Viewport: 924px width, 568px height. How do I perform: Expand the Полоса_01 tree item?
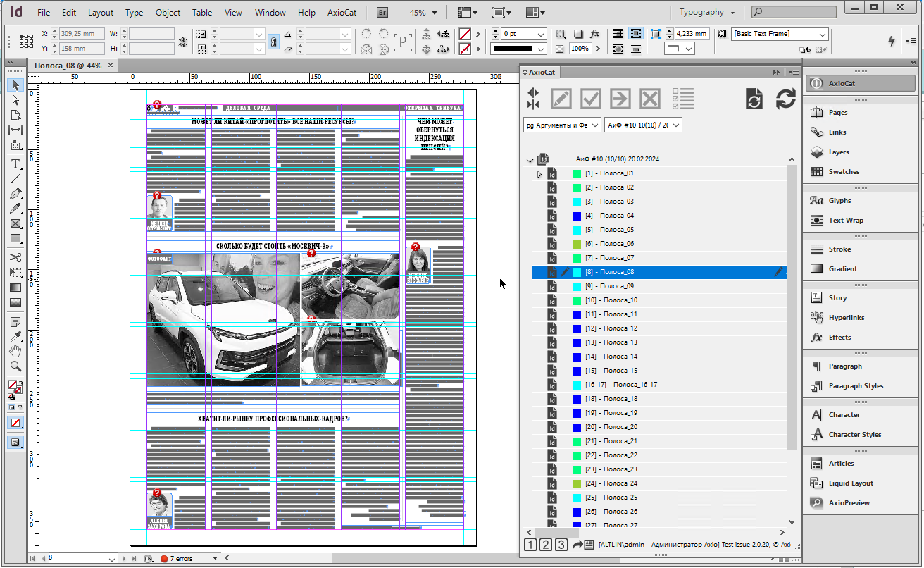pyautogui.click(x=539, y=174)
